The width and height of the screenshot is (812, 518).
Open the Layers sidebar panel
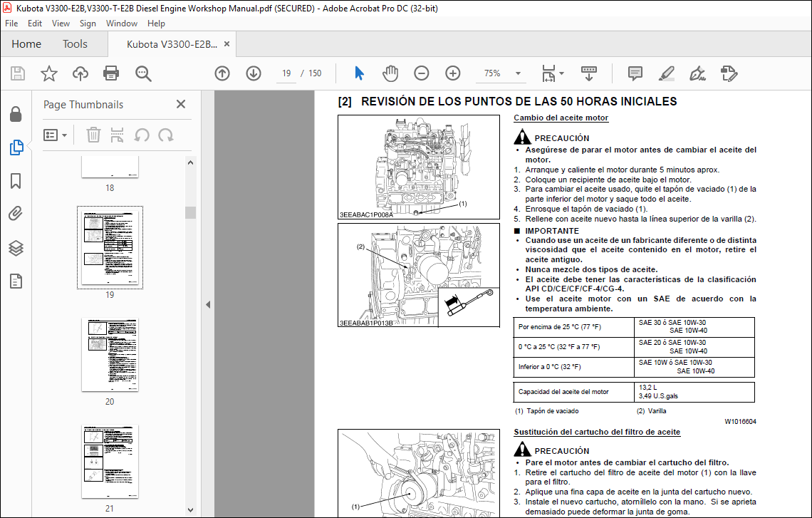click(x=16, y=248)
